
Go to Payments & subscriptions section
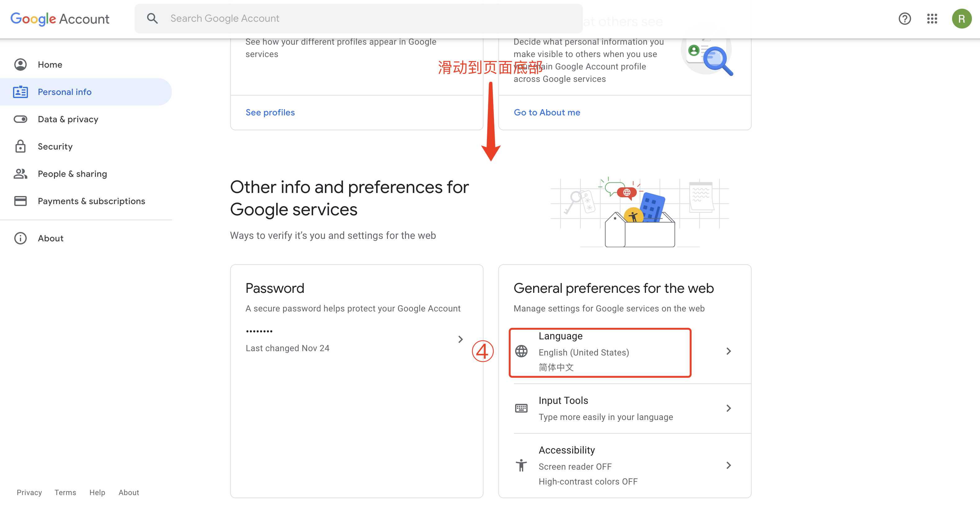(x=91, y=201)
